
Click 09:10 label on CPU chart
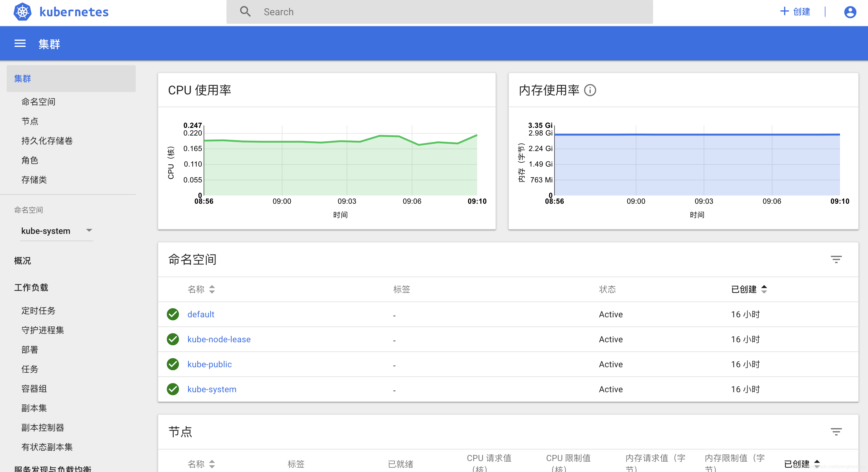(477, 201)
